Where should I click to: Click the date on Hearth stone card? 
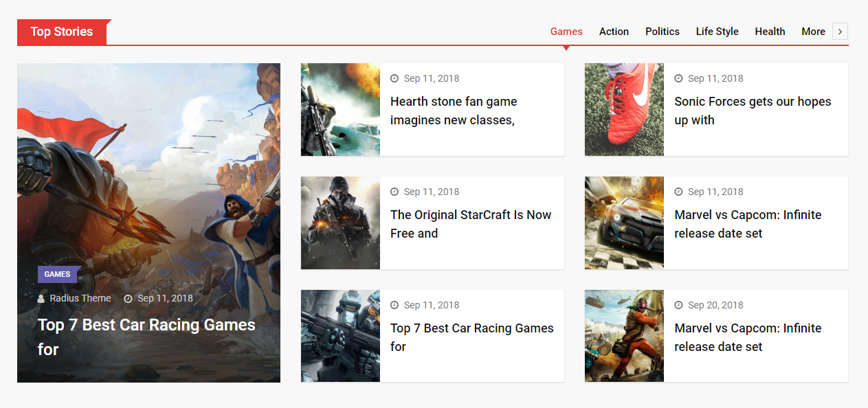pyautogui.click(x=432, y=78)
